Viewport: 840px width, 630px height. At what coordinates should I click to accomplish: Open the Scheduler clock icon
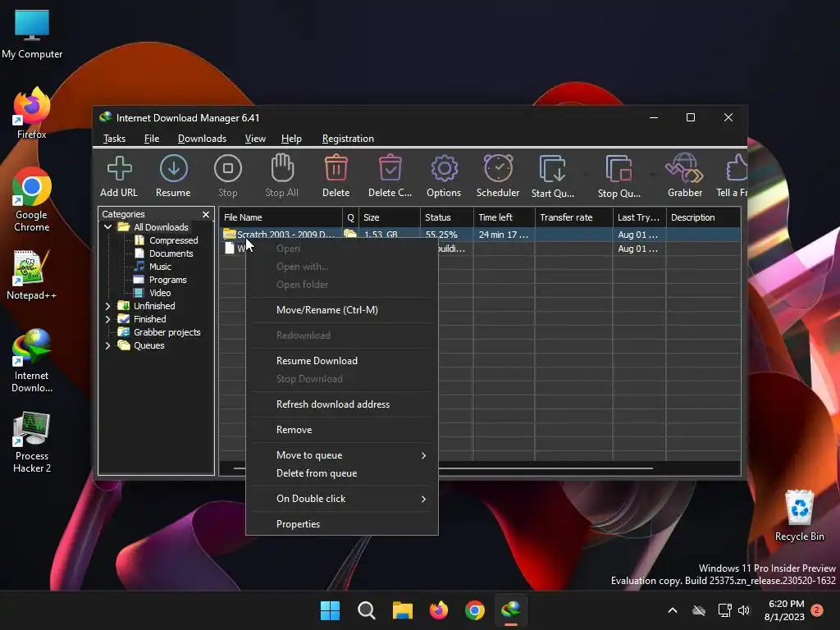[498, 168]
